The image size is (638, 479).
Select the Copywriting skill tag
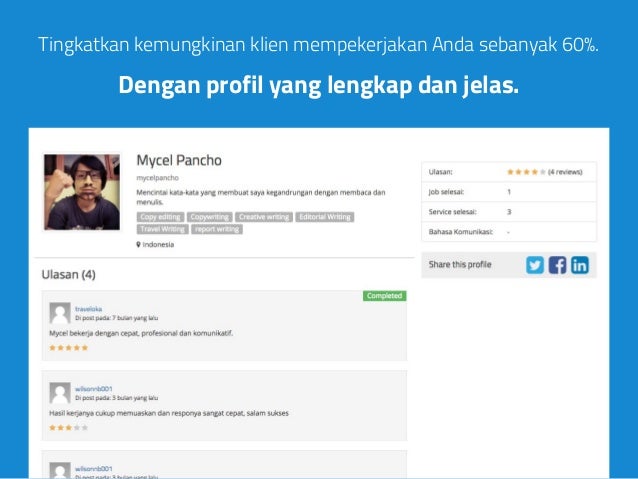[x=210, y=217]
